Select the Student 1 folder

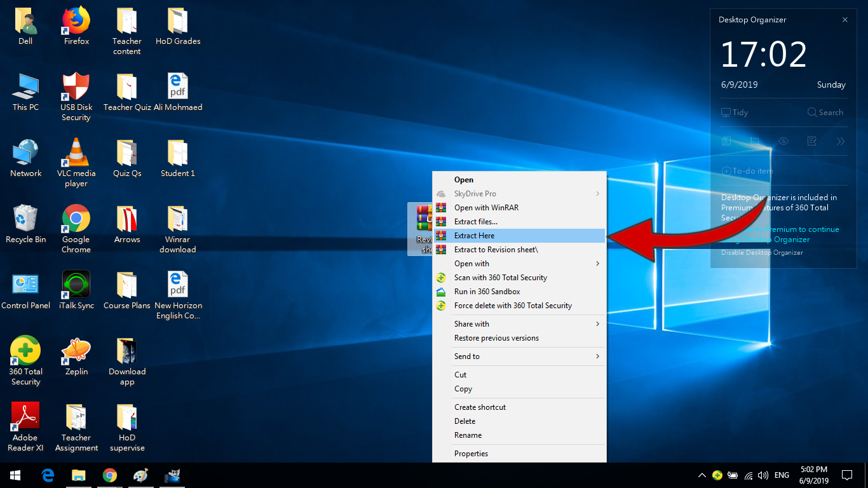(178, 159)
